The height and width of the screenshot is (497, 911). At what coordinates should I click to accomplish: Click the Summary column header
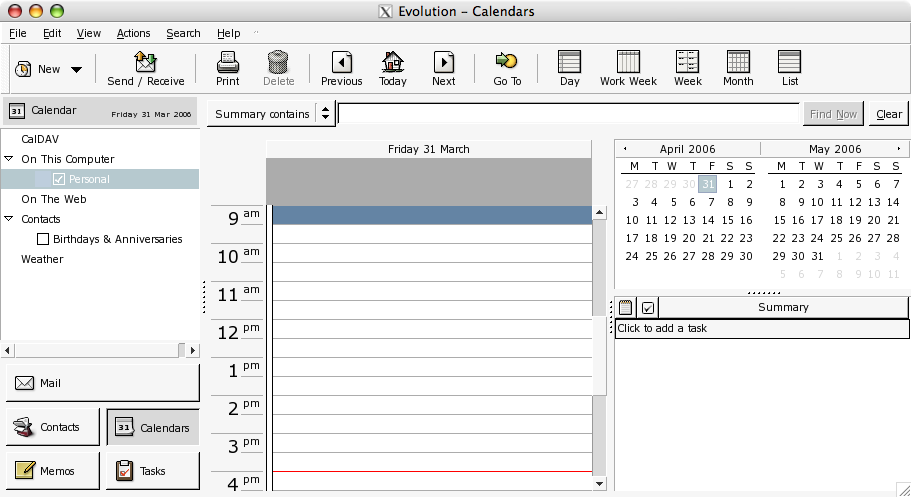783,308
